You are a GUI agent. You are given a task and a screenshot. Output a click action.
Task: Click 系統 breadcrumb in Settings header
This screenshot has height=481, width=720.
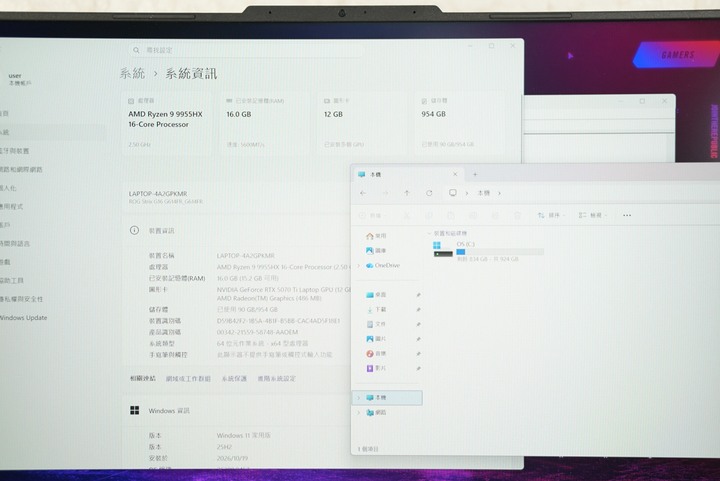pos(132,73)
